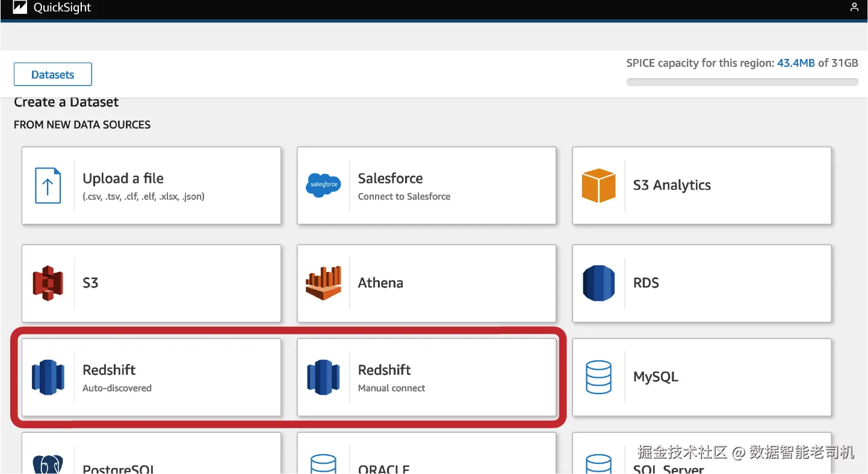Click the MySQL database cylinder icon
This screenshot has width=868, height=474.
click(x=598, y=377)
